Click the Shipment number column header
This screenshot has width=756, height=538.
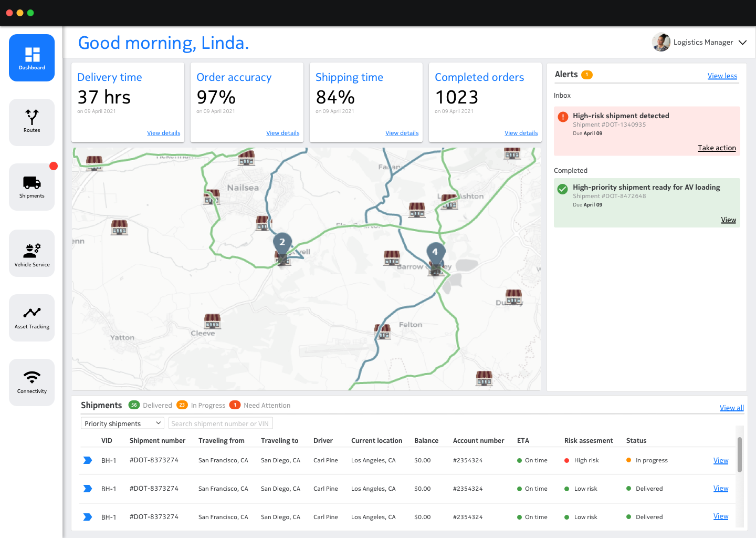coord(157,441)
